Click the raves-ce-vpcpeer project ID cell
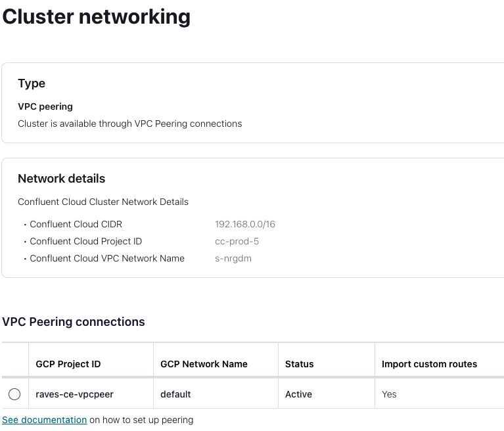This screenshot has height=431, width=504. [x=74, y=394]
